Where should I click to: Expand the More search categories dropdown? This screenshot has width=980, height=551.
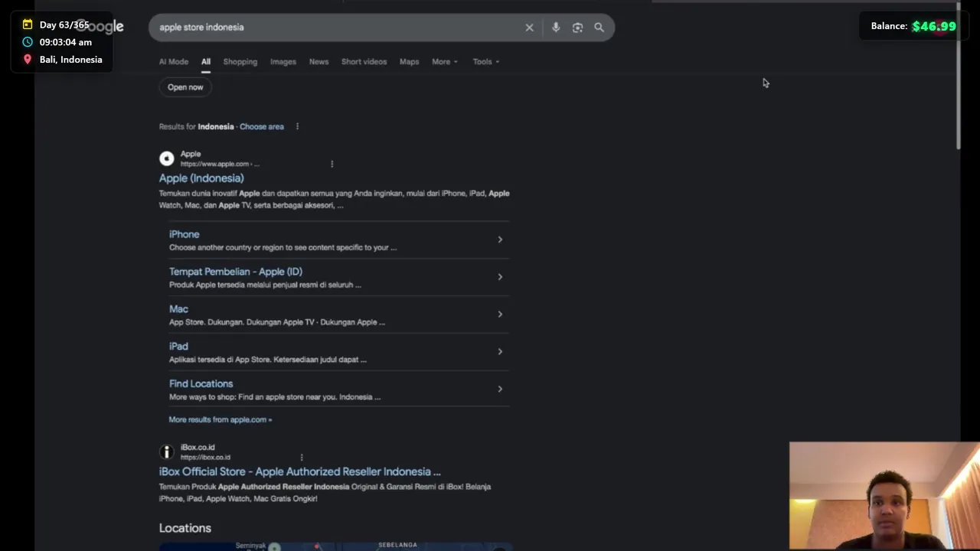click(444, 61)
